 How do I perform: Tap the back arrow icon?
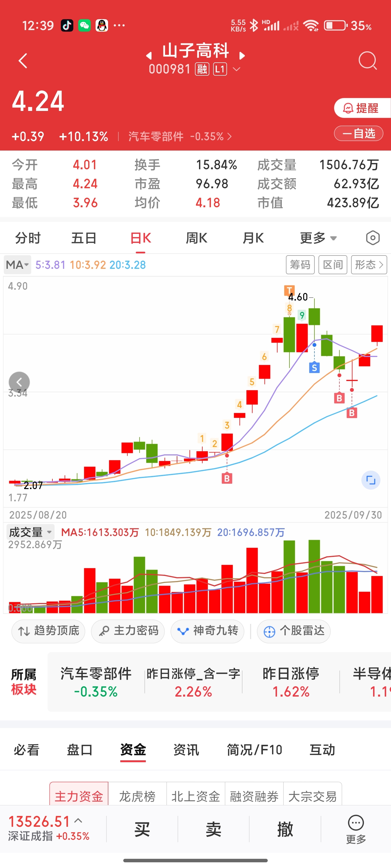[x=23, y=61]
